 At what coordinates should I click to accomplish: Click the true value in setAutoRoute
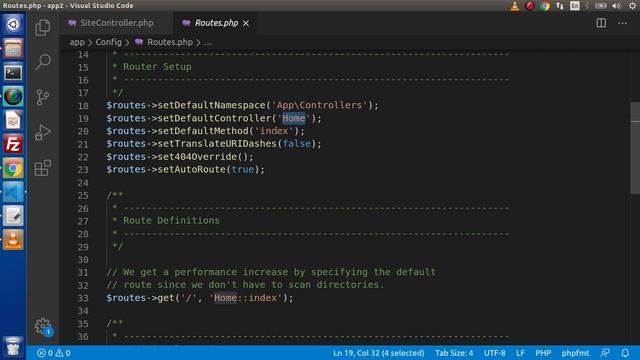242,169
